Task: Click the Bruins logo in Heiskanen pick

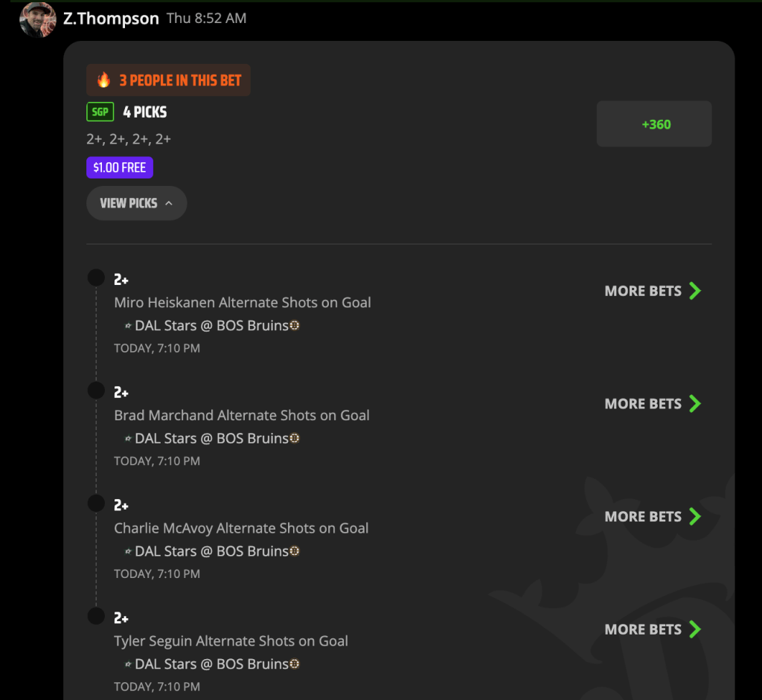Action: 295,326
